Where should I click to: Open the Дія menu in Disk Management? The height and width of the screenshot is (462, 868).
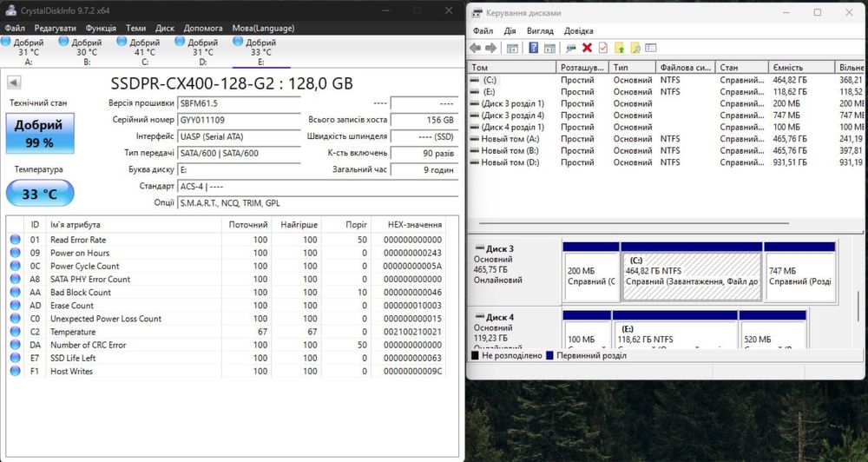pos(510,31)
